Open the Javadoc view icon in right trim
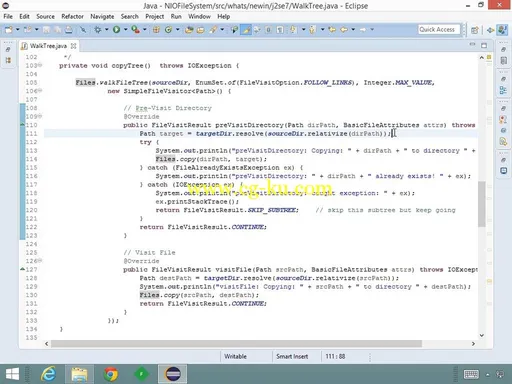512x384 pixels. [x=503, y=130]
